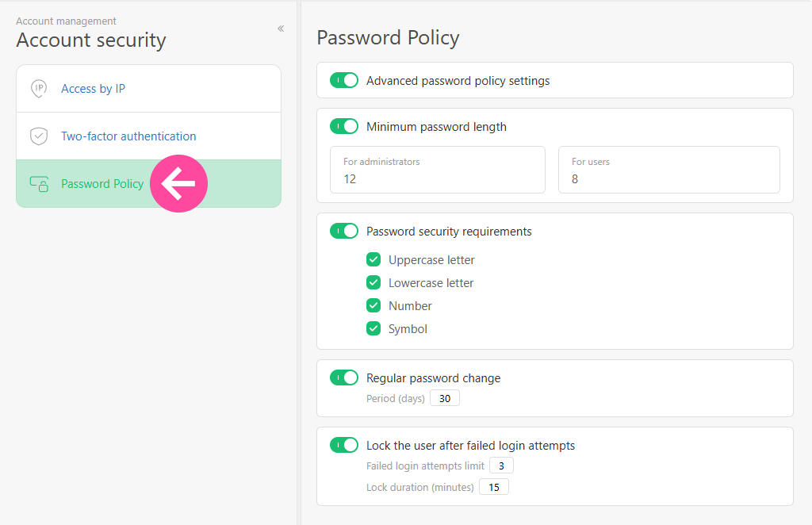Click the pink back arrow circle
Screen dimensions: 812x525
178,184
